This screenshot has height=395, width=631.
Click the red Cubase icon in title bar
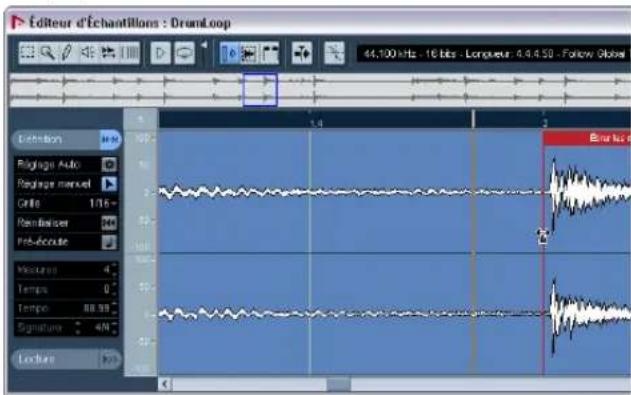(17, 22)
